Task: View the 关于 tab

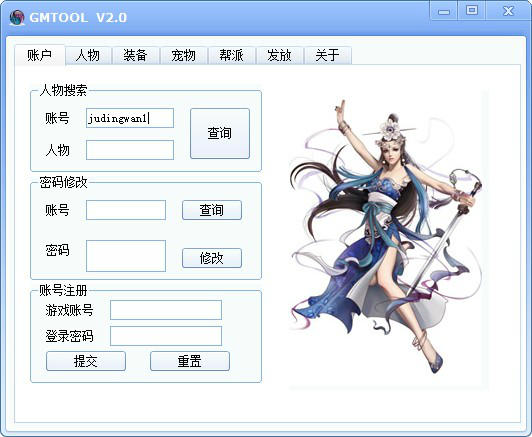Action: tap(327, 55)
